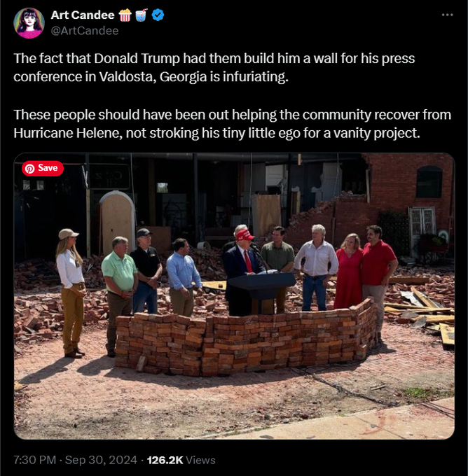
Task: Click the woman in the red dress in the photo
Action: pyautogui.click(x=349, y=271)
